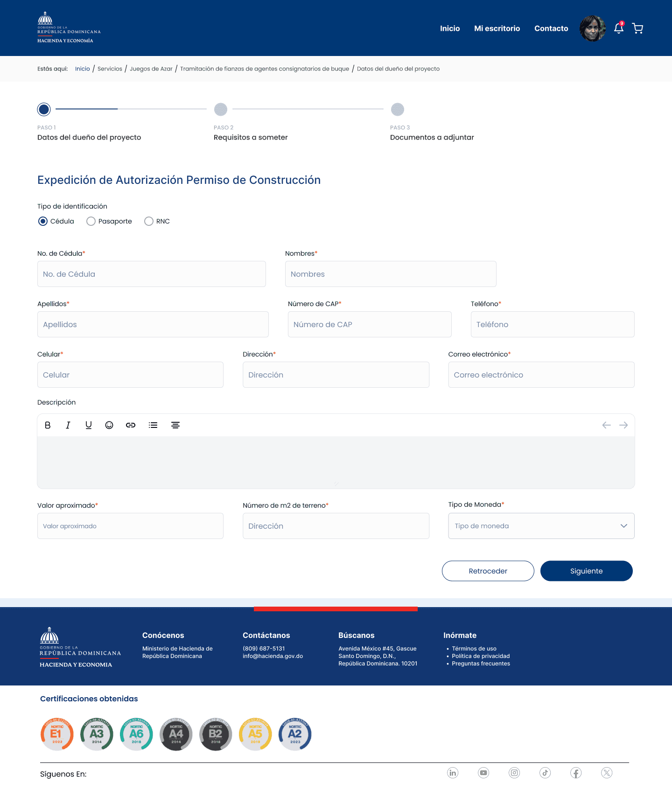The height and width of the screenshot is (811, 672).
Task: Click the center align text icon
Action: (175, 425)
